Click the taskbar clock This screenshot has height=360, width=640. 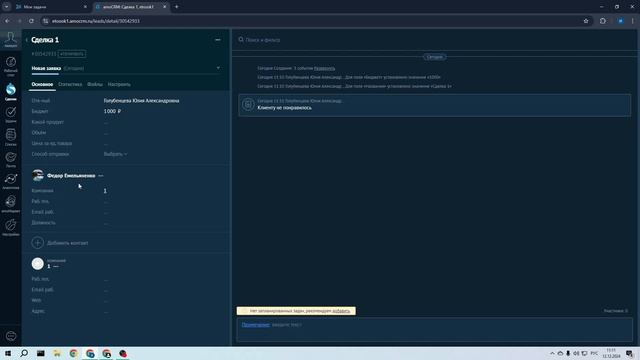pos(611,353)
